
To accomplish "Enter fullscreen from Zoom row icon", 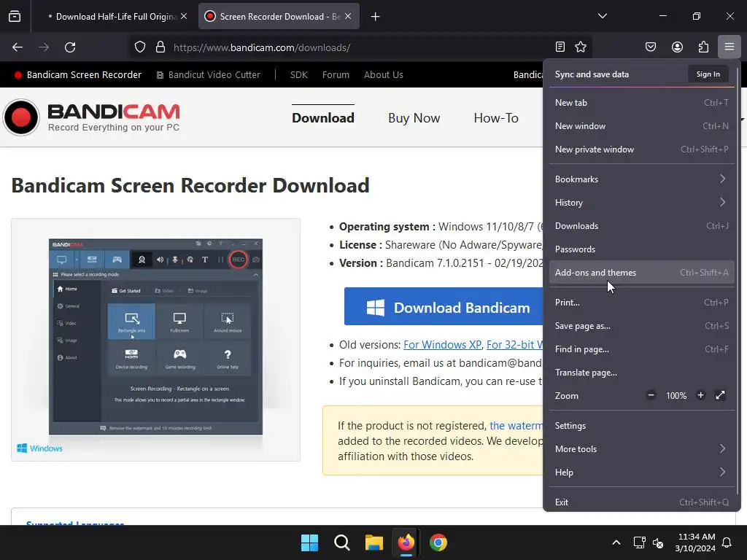I will pyautogui.click(x=720, y=395).
